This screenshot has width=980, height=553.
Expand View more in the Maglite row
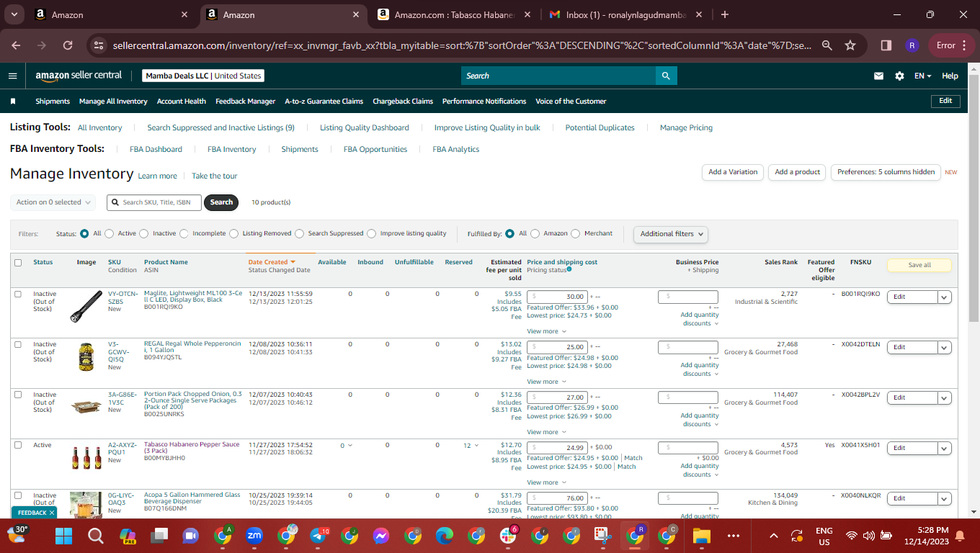click(x=546, y=331)
